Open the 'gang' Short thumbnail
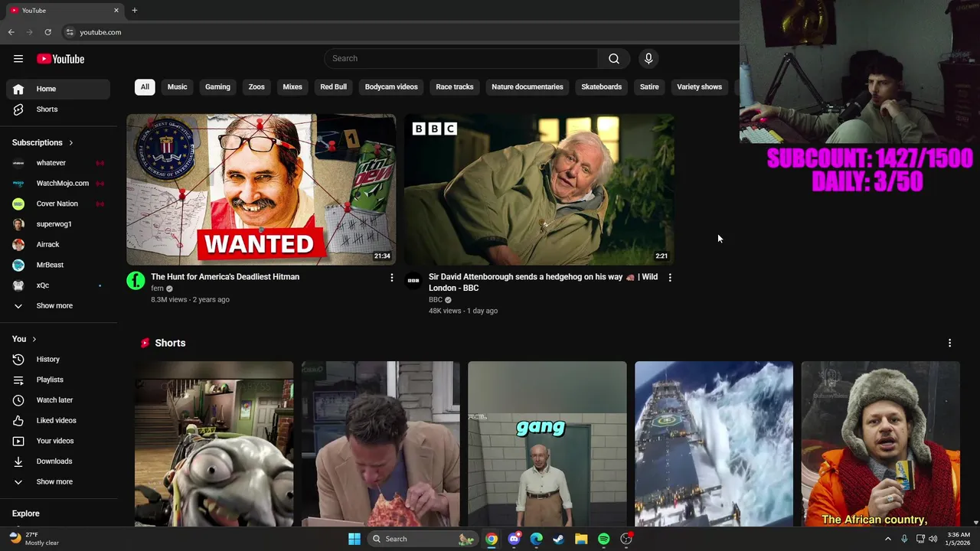Viewport: 980px width, 551px height. coord(547,444)
